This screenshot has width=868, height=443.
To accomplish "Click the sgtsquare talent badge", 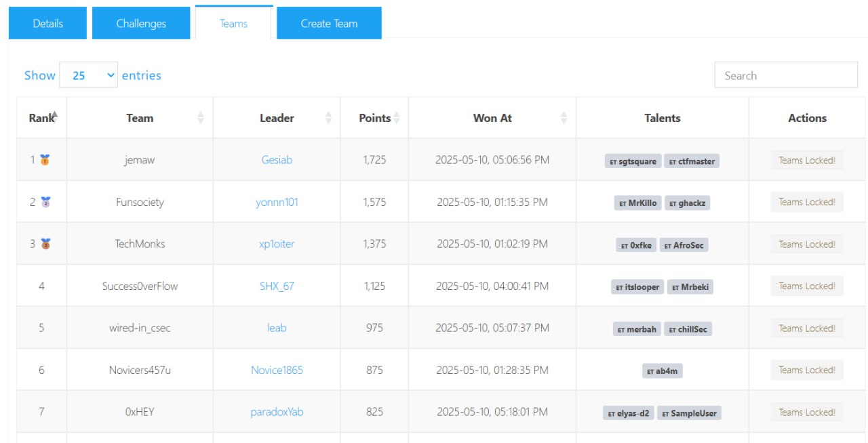I will point(632,161).
